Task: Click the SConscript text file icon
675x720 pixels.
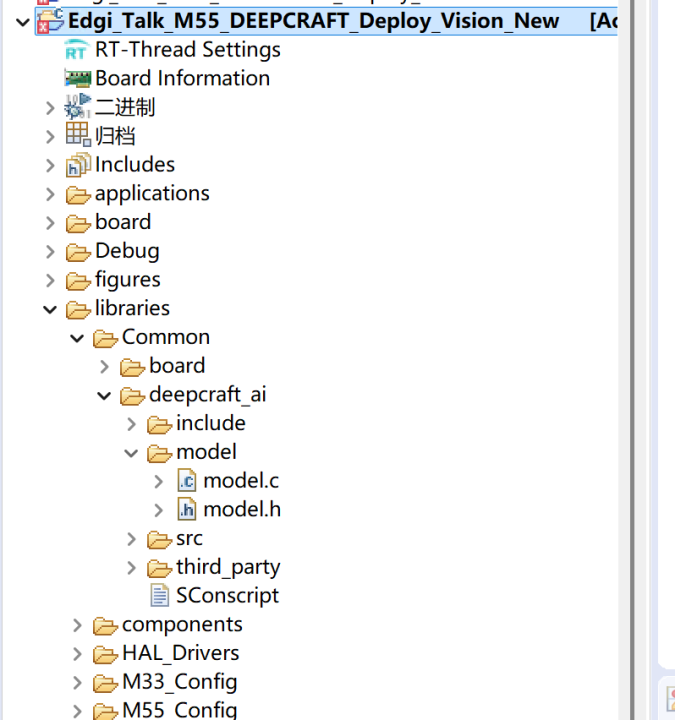Action: click(160, 596)
